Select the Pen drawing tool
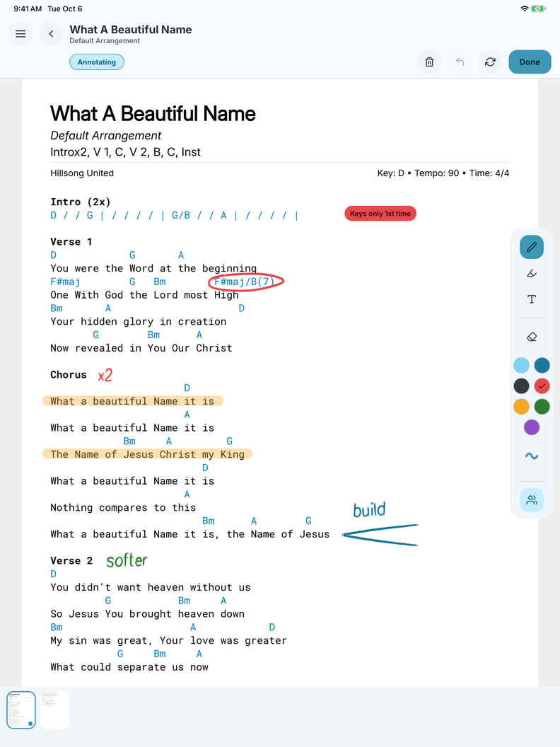 [532, 247]
